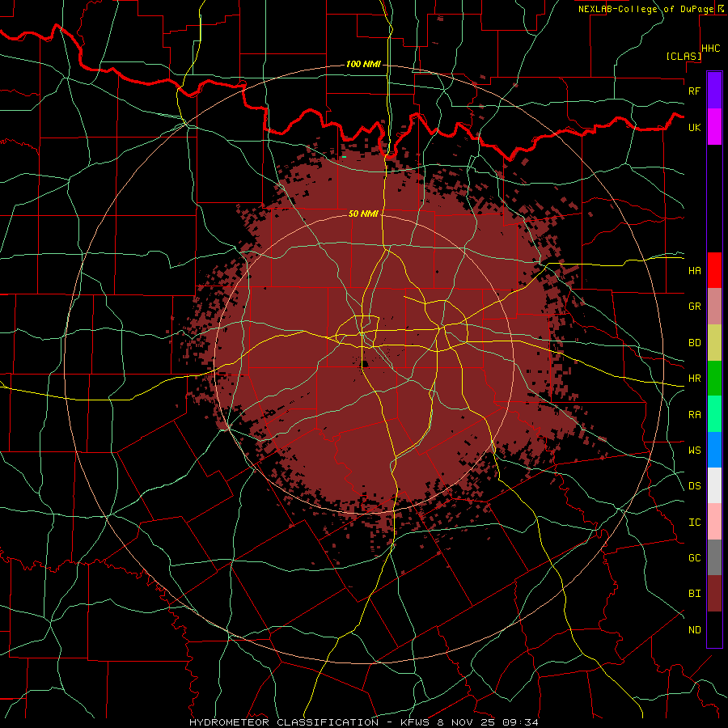The image size is (728, 728).
Task: Select the dusty pink GR legend swatch
Action: pyautogui.click(x=714, y=306)
